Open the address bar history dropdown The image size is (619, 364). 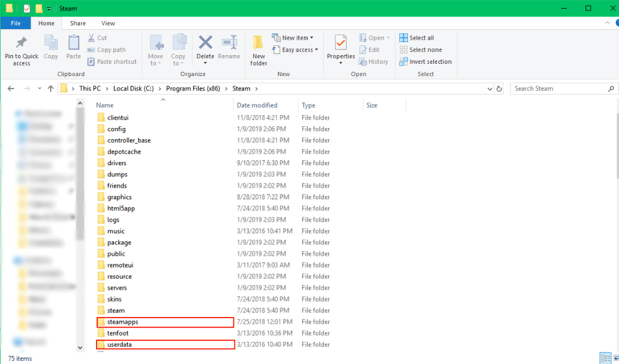490,89
